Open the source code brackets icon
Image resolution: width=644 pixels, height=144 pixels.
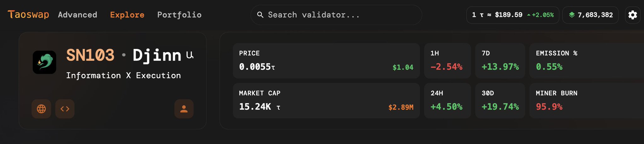(65, 109)
